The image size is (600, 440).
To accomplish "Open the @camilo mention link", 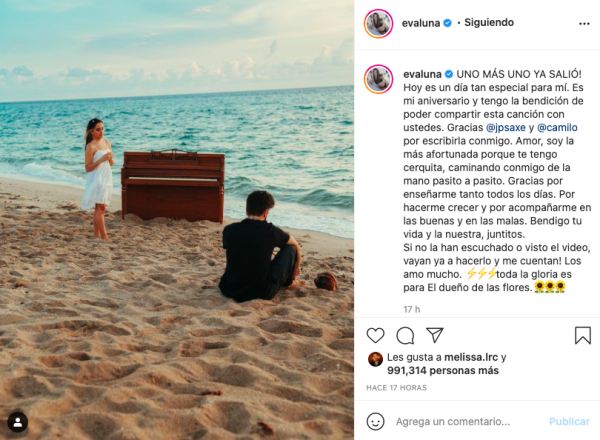I will (557, 127).
